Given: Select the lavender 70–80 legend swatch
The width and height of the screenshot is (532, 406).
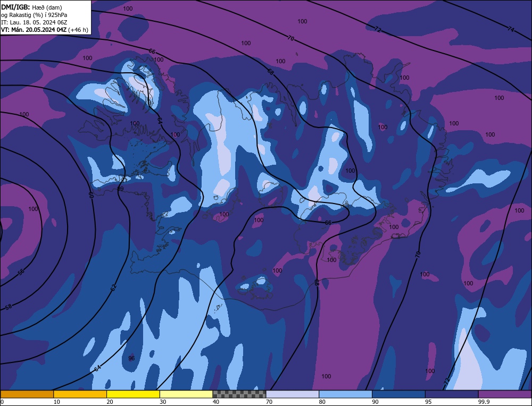Looking at the screenshot, I should (x=293, y=394).
